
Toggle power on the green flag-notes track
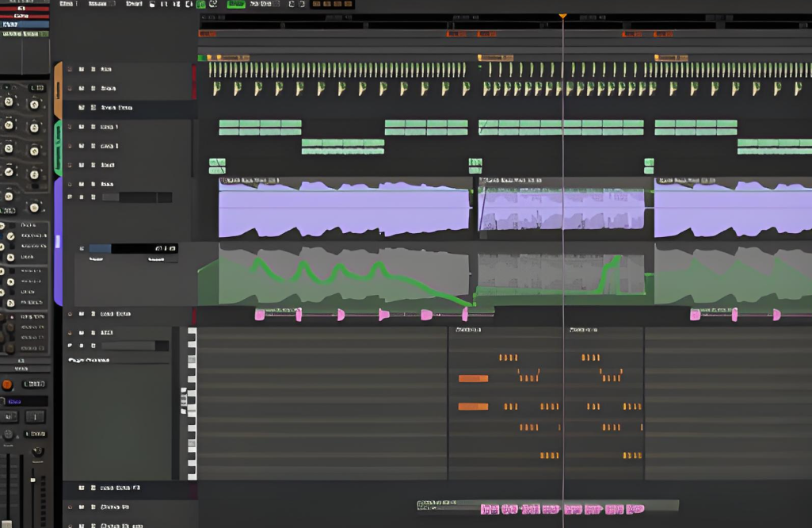click(x=70, y=88)
